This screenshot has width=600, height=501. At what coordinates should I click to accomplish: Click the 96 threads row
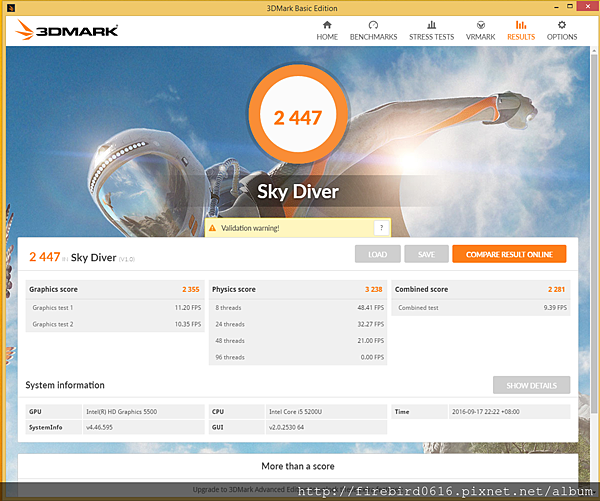[x=298, y=357]
